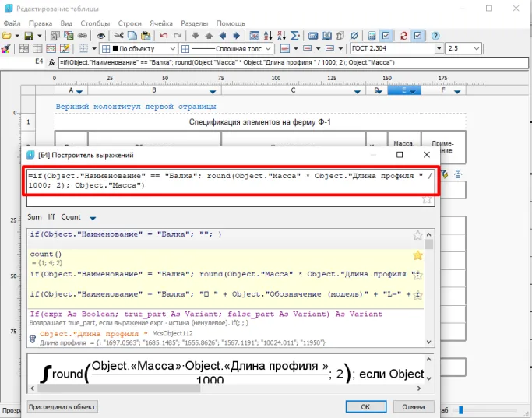Open the Столбцы menu

tap(96, 23)
